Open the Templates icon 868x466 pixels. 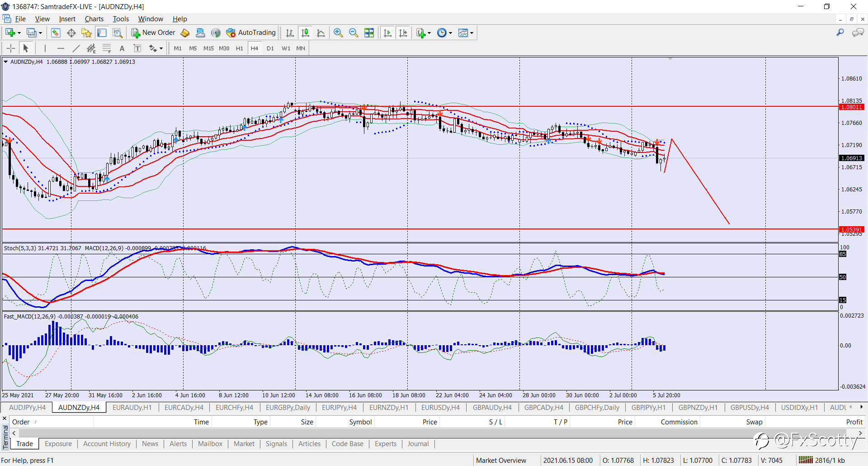[x=463, y=33]
